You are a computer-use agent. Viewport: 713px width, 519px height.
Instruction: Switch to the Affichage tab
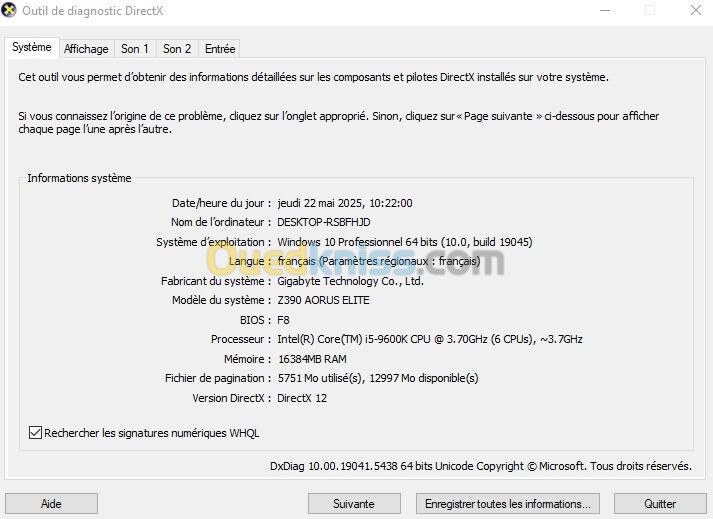pos(86,49)
